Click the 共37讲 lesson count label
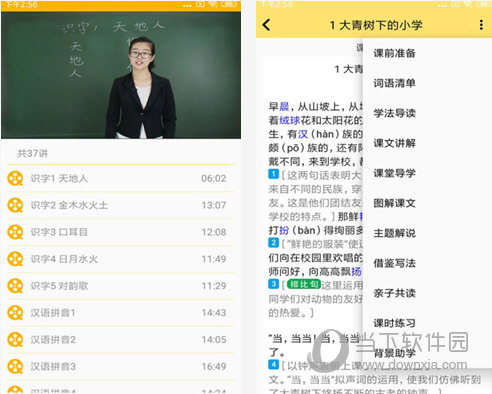Viewport: 492px width, 394px height. 32,153
